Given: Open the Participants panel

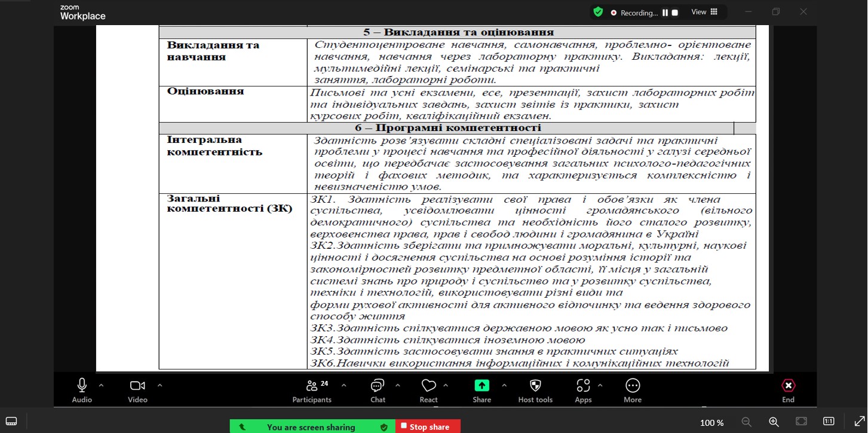Looking at the screenshot, I should [312, 386].
